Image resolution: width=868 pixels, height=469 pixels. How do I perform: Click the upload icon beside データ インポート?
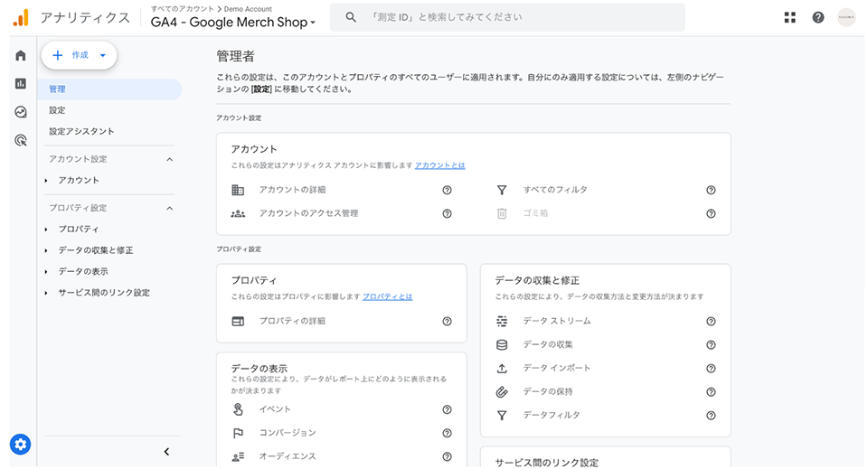click(502, 369)
